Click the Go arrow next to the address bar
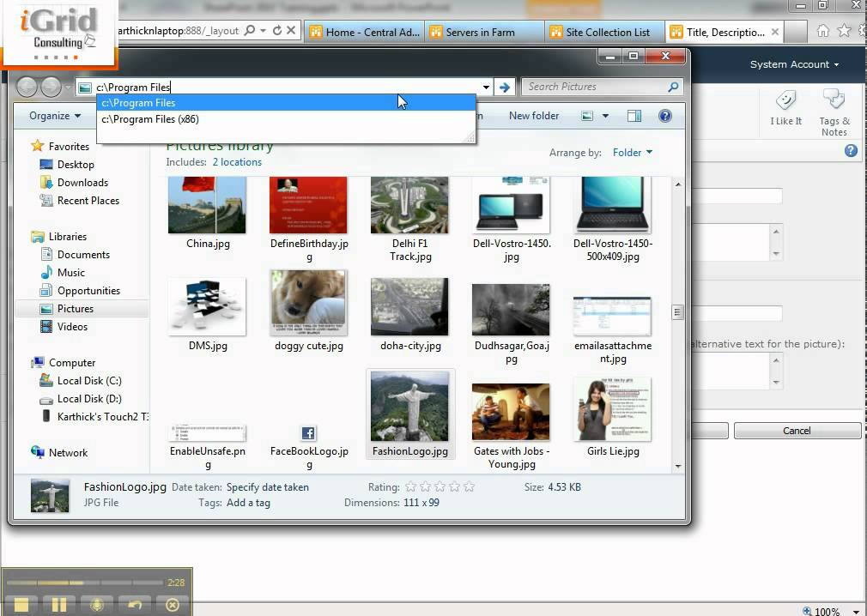 tap(504, 88)
